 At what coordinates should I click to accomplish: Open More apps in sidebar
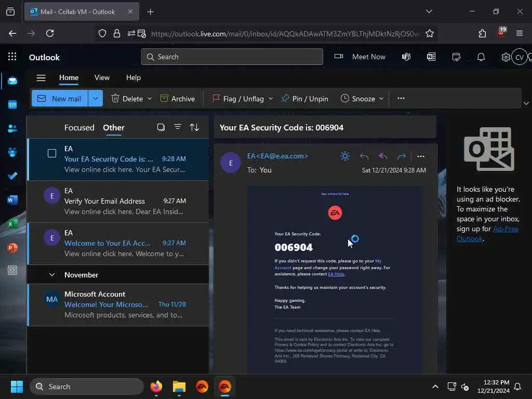point(12,270)
